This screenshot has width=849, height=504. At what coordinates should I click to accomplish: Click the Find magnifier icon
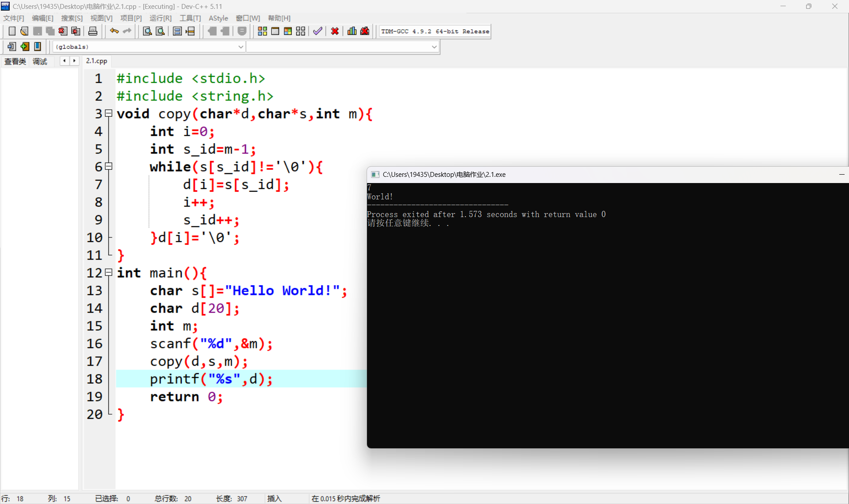147,31
